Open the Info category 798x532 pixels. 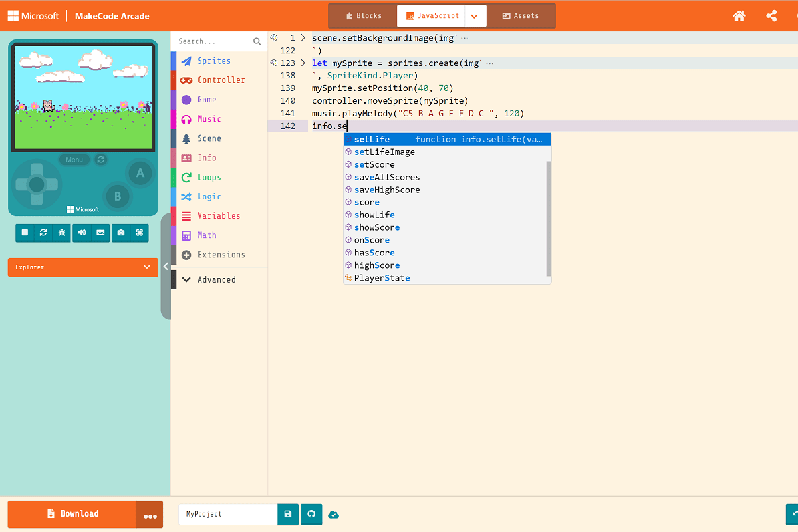pos(219,158)
